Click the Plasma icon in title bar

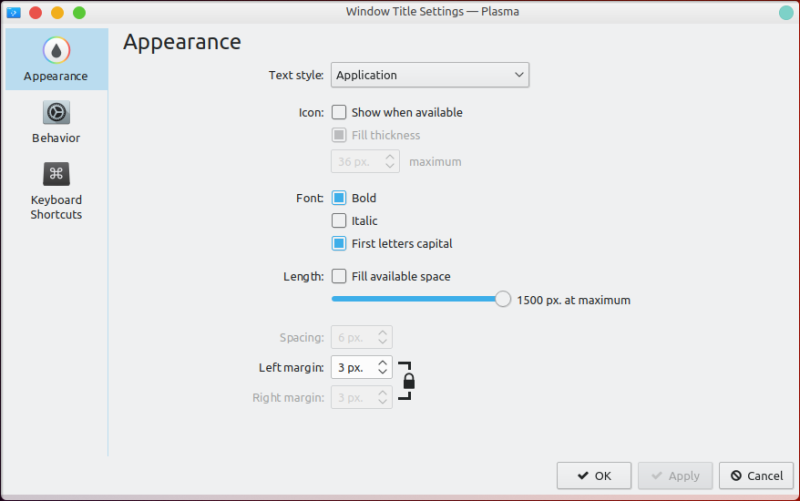coord(13,13)
